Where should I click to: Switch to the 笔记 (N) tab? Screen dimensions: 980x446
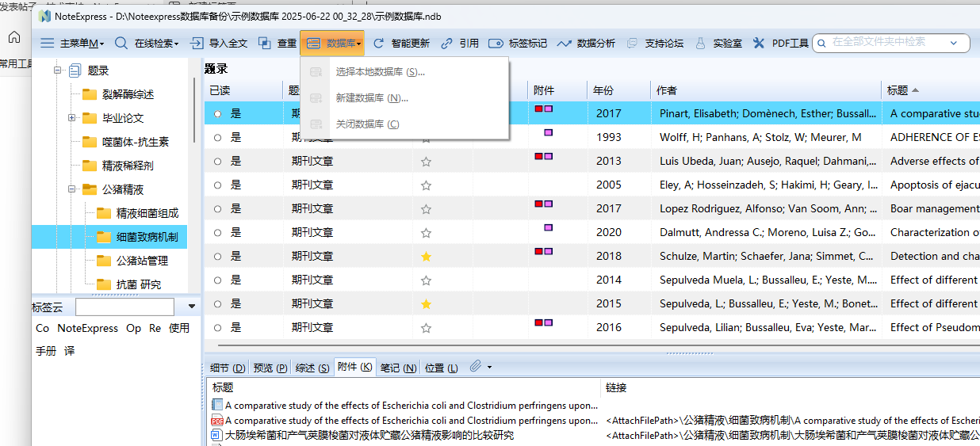tap(398, 368)
